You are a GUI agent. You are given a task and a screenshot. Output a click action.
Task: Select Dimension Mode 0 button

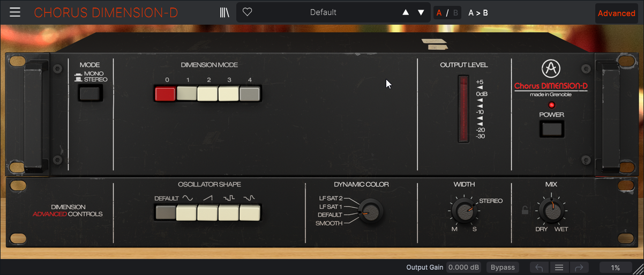pos(165,94)
